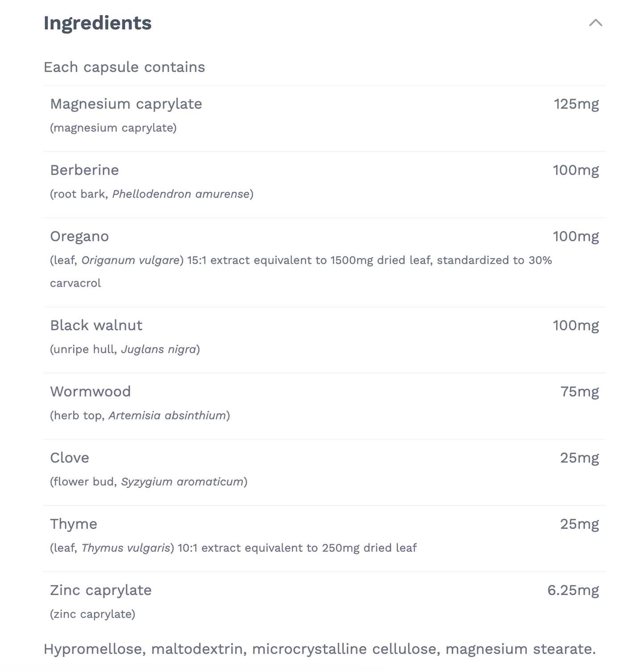644x671 pixels.
Task: Click the Thymus vulgaris extract description
Action: tap(233, 548)
